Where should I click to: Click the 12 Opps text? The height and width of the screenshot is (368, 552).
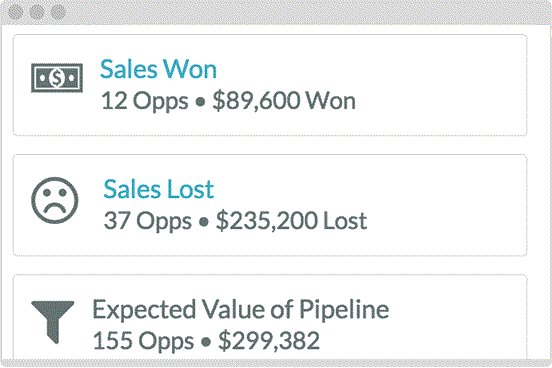(x=145, y=101)
